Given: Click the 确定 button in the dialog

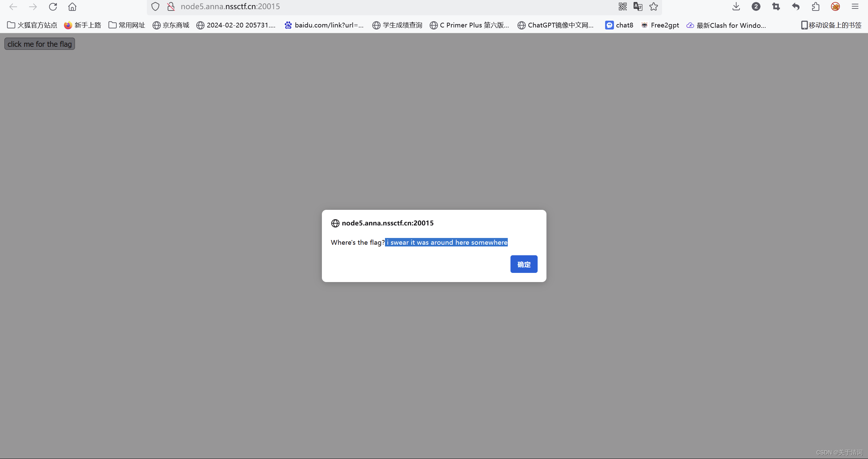Looking at the screenshot, I should click(x=523, y=264).
